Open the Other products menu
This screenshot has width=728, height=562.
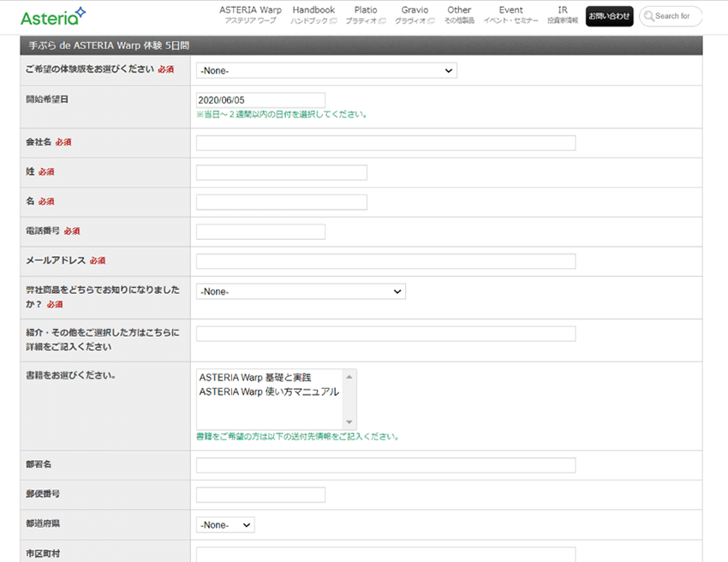click(x=459, y=15)
